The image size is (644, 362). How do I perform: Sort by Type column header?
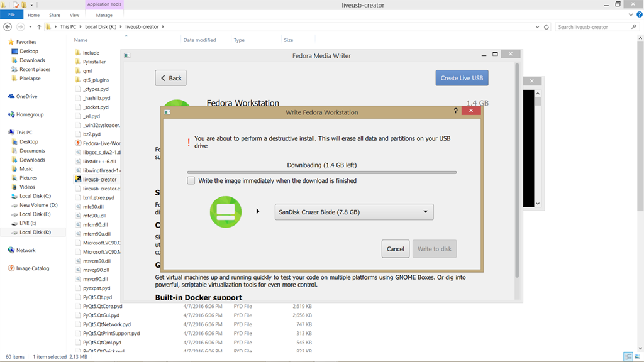tap(239, 40)
